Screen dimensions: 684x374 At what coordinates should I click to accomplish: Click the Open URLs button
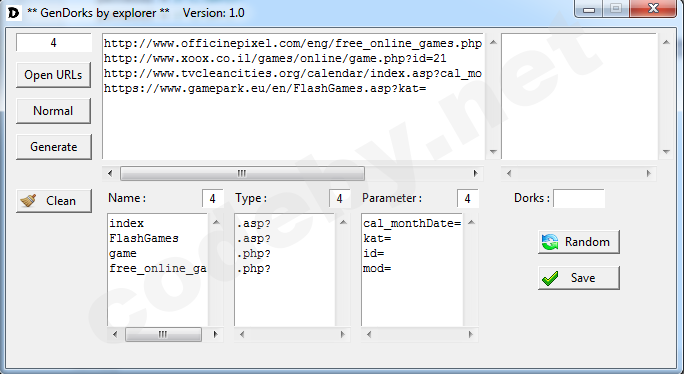click(53, 75)
